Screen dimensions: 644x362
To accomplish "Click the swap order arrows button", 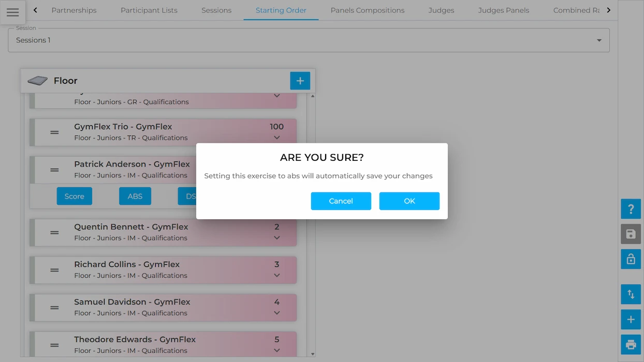I will point(631,294).
